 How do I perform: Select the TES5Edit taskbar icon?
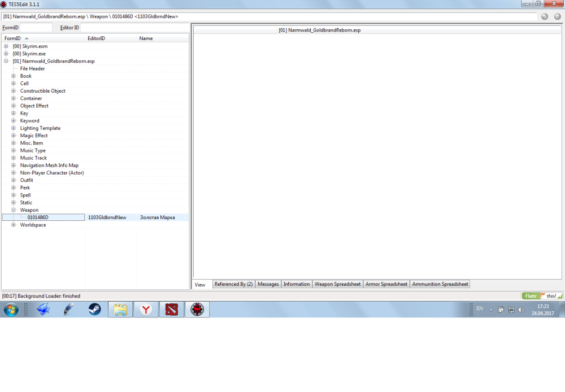click(x=197, y=310)
